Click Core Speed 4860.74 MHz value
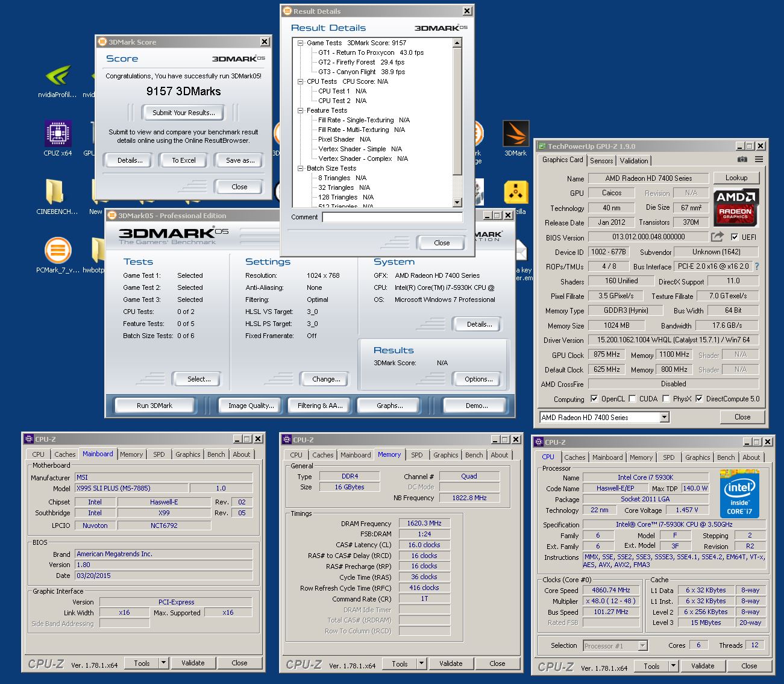The image size is (784, 684). 610,590
